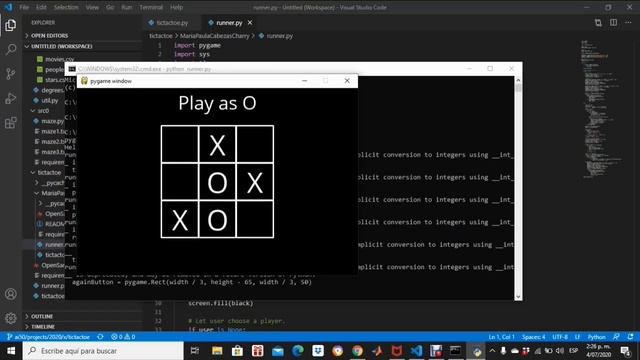Expand the Timeline section
Image resolution: width=640 pixels, height=360 pixels.
point(82,327)
